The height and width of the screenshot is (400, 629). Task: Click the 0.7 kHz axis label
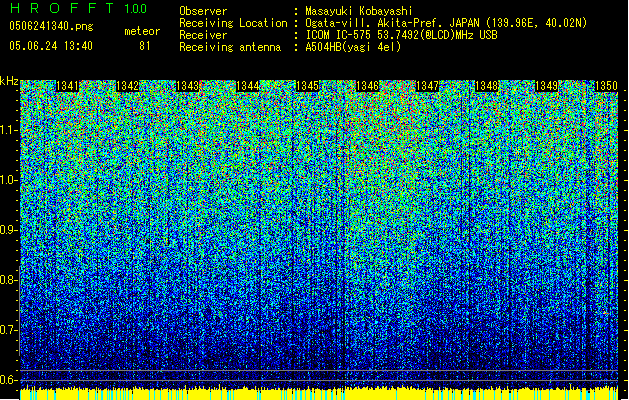pyautogui.click(x=8, y=330)
